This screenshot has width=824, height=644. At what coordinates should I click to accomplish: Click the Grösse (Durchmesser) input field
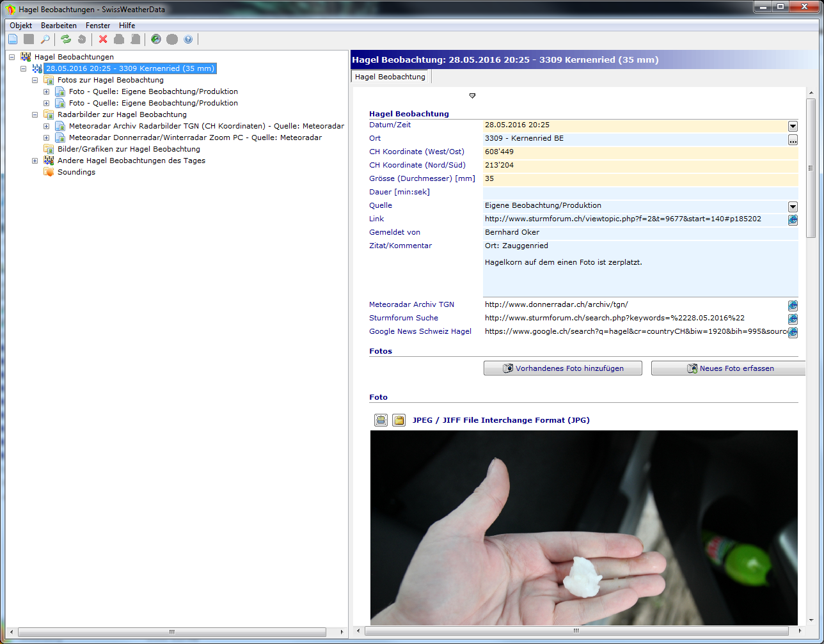[x=640, y=179]
